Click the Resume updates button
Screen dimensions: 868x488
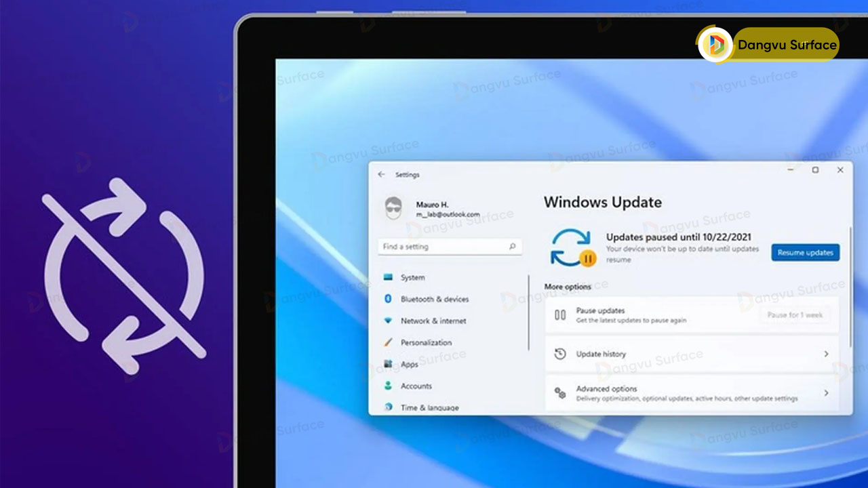(x=805, y=252)
